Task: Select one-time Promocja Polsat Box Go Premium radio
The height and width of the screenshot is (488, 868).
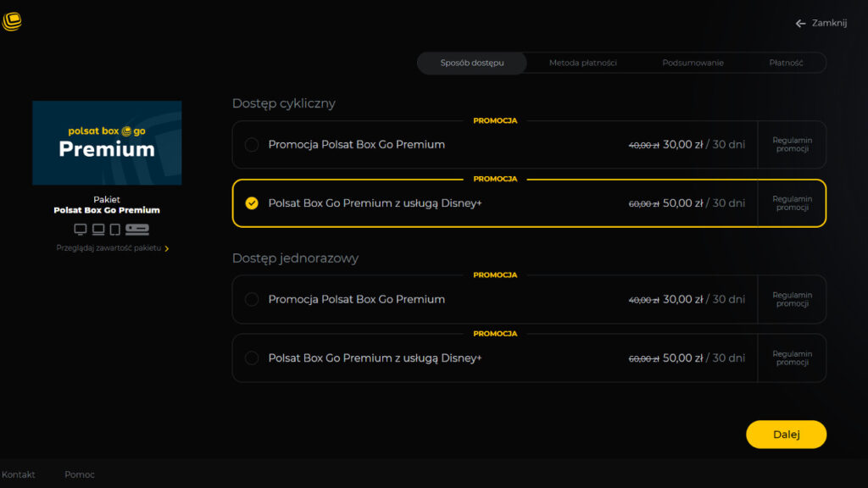Action: (x=251, y=299)
